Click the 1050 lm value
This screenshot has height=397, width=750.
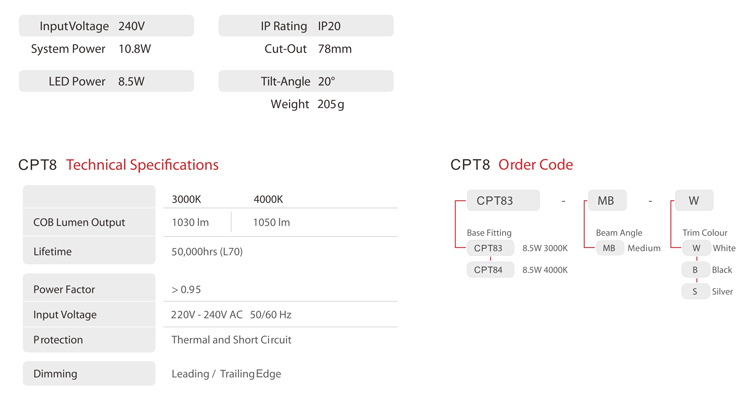[x=271, y=222]
